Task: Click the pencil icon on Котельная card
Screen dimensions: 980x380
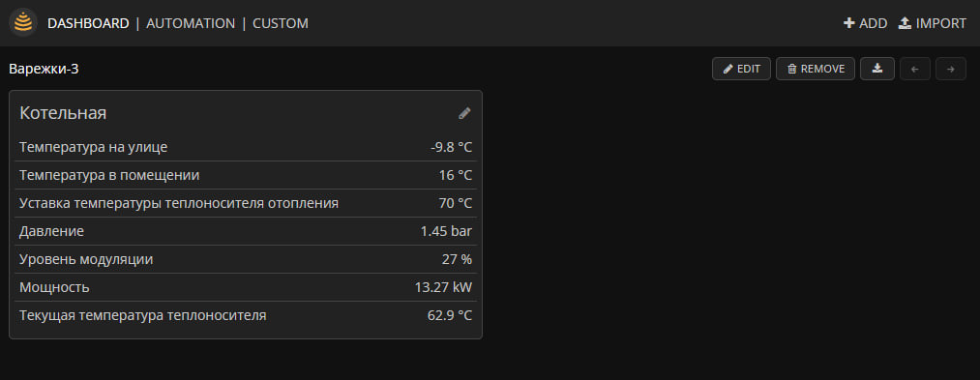Action: pyautogui.click(x=464, y=113)
